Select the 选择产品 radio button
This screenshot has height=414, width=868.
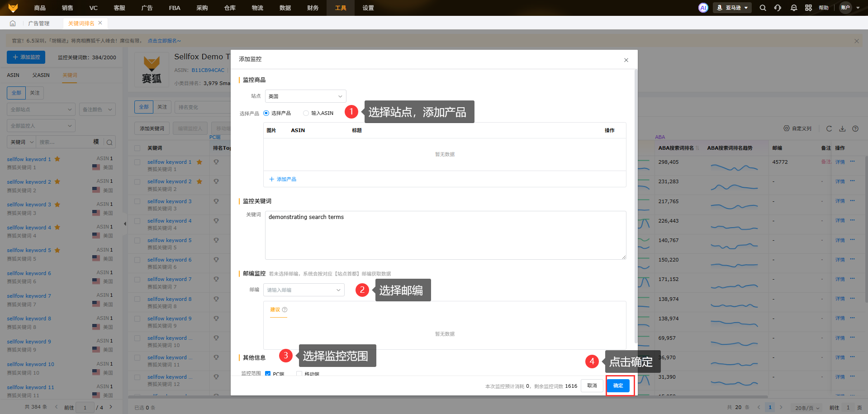tap(266, 113)
